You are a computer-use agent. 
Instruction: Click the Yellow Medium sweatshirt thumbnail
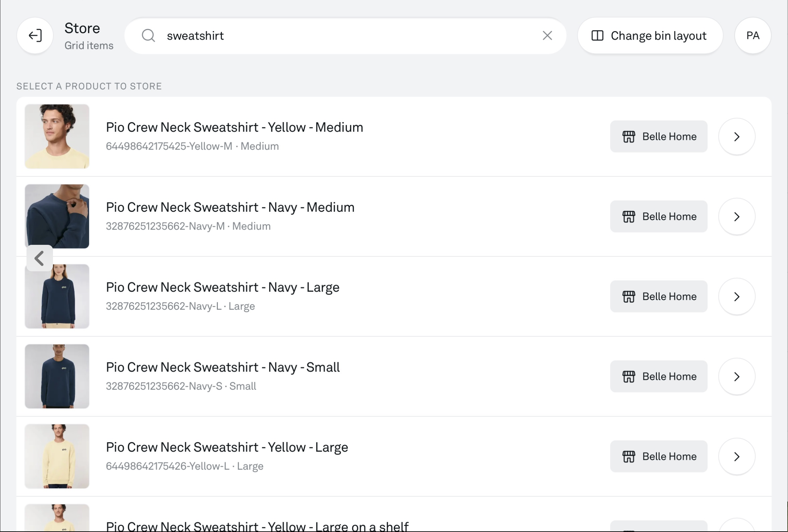(x=57, y=137)
